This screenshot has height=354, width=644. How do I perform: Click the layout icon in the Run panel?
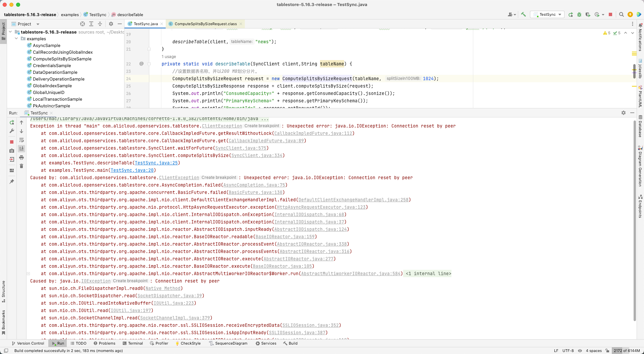12,170
